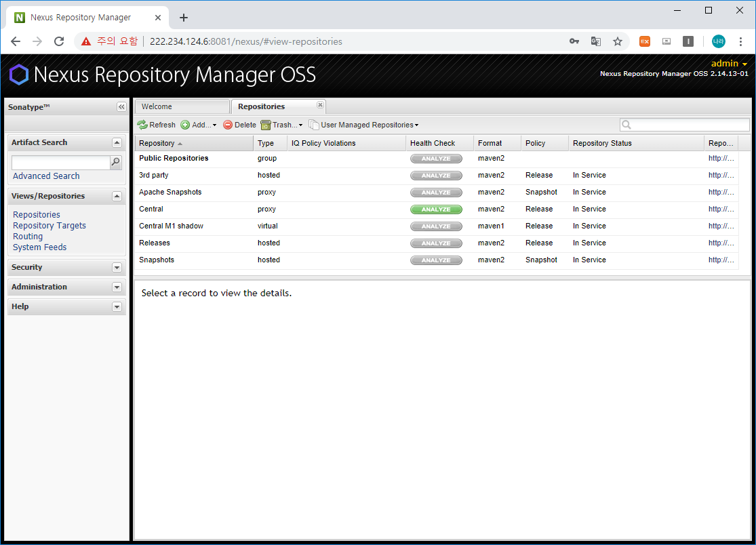The image size is (756, 545).
Task: Open the System Feeds link
Action: [x=39, y=247]
